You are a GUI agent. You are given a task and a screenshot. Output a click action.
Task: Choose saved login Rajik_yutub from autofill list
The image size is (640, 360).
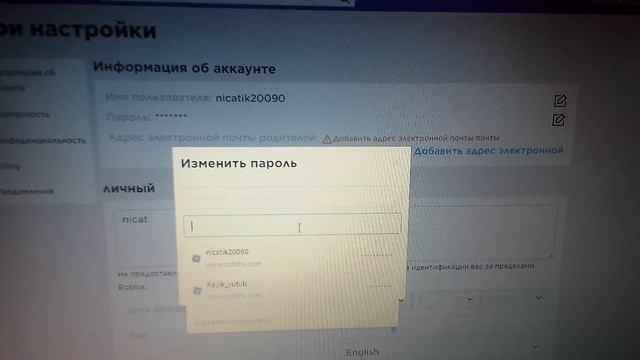pos(292,290)
